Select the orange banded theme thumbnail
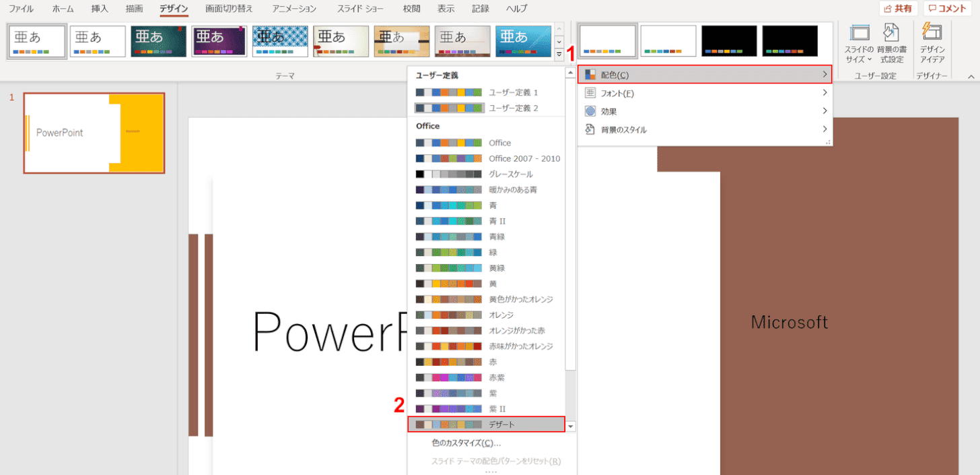 (x=402, y=41)
